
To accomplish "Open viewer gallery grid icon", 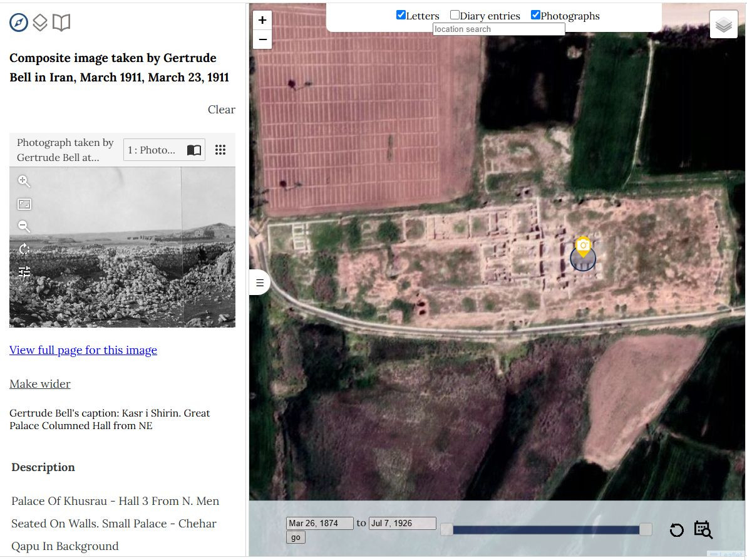I will (220, 150).
